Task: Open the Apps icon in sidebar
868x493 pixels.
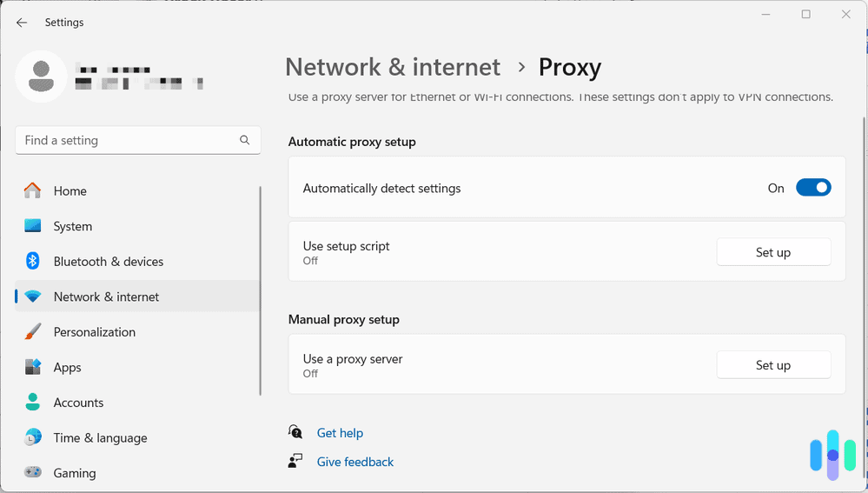Action: (x=33, y=367)
